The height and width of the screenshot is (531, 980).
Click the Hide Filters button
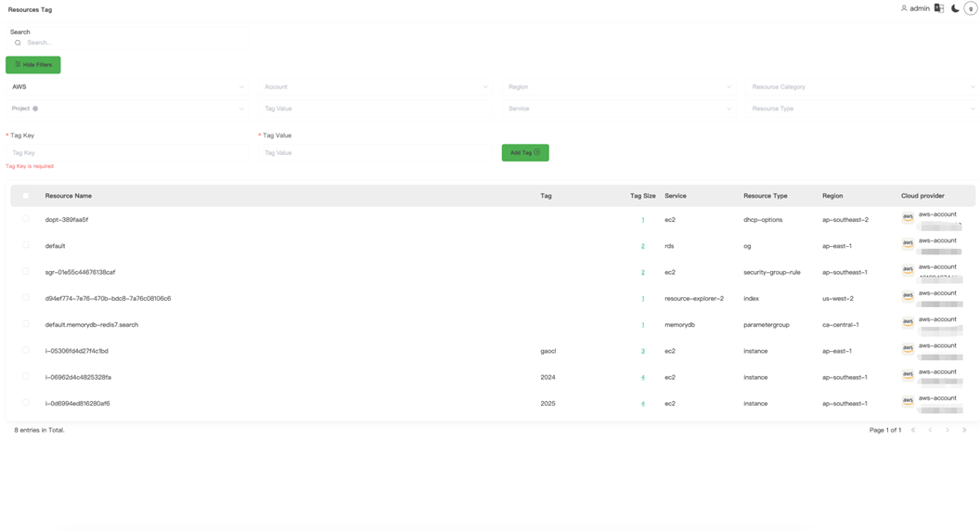[33, 65]
